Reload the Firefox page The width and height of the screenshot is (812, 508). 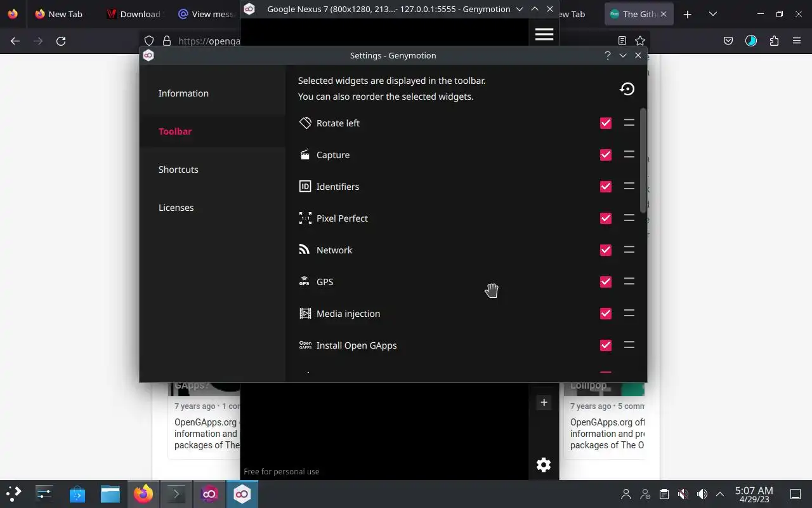coord(61,41)
